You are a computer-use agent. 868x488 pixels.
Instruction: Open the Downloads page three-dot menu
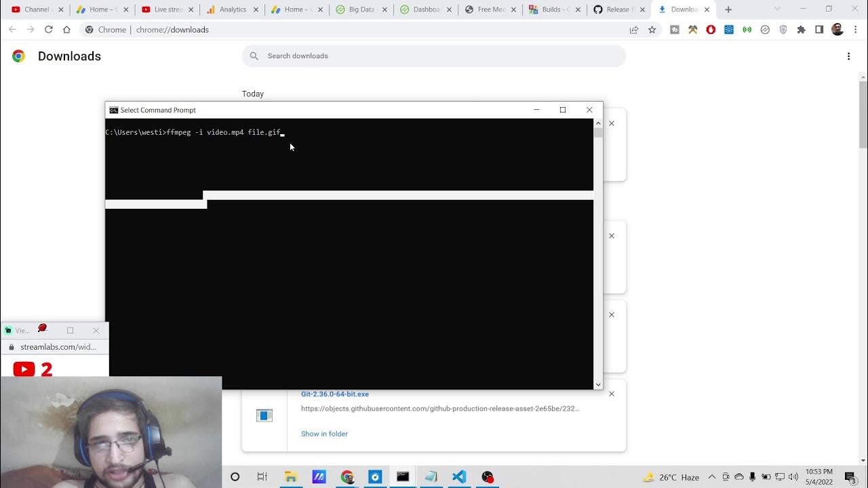pyautogui.click(x=848, y=56)
